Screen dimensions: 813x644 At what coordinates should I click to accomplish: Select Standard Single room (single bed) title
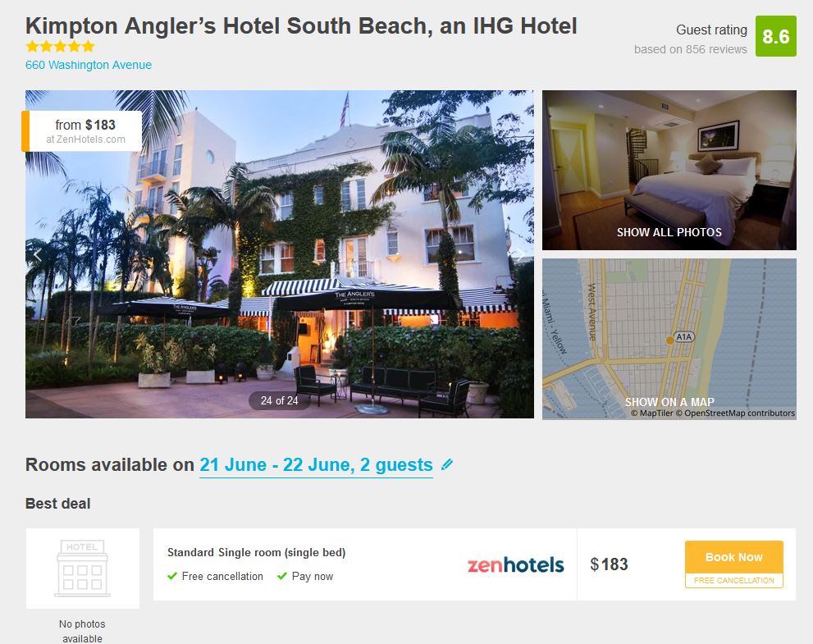click(x=256, y=552)
